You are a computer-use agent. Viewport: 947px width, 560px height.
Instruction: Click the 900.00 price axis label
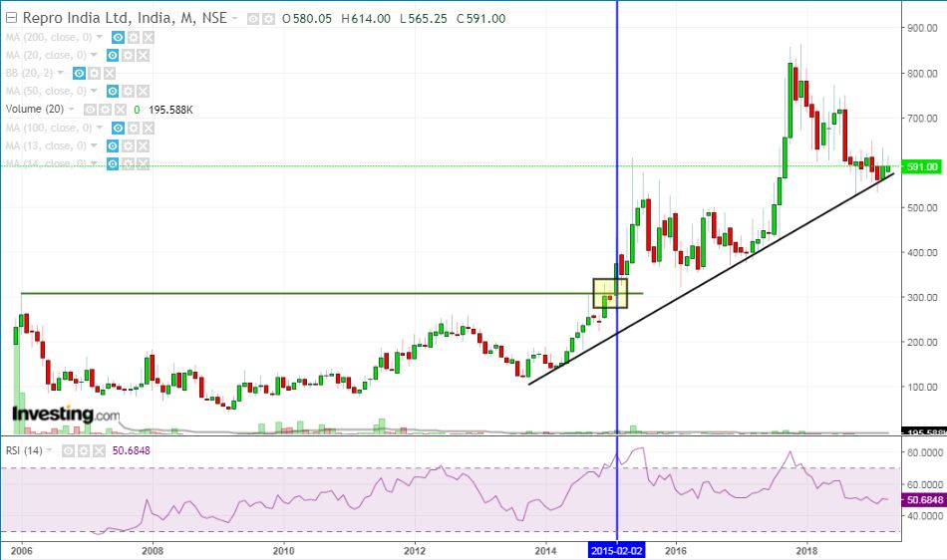[x=922, y=28]
